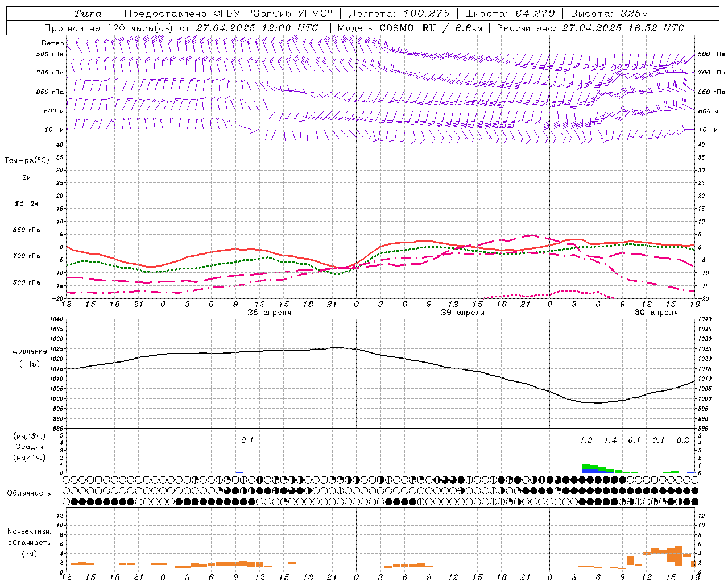Select the "Долгота: 100.275" longitude value
728x582 pixels.
(399, 14)
